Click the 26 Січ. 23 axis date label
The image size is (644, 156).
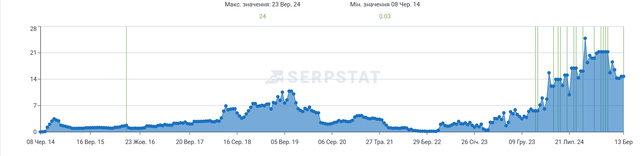(x=474, y=142)
